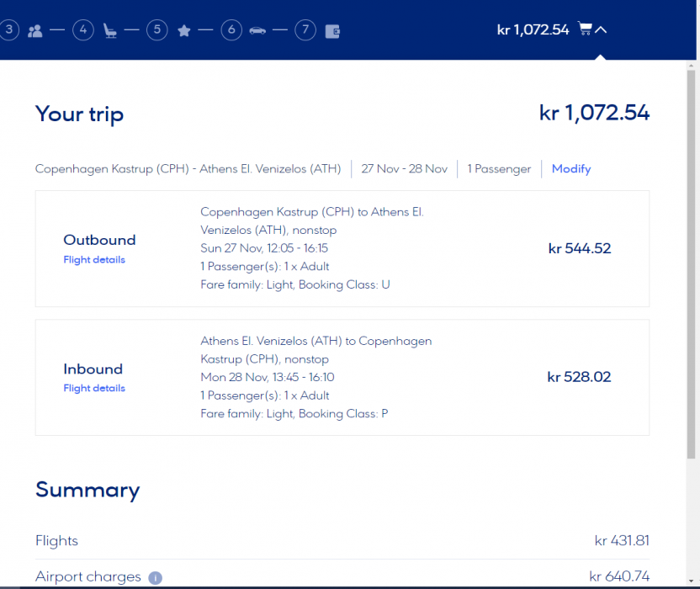Go to step 3 circle
Image resolution: width=700 pixels, height=589 pixels.
(8, 31)
